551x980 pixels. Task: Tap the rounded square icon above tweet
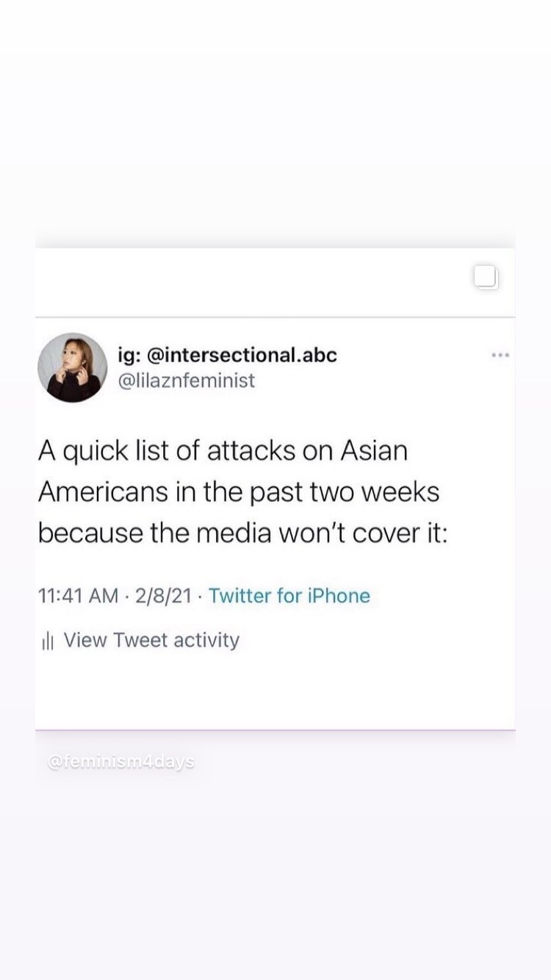[486, 278]
